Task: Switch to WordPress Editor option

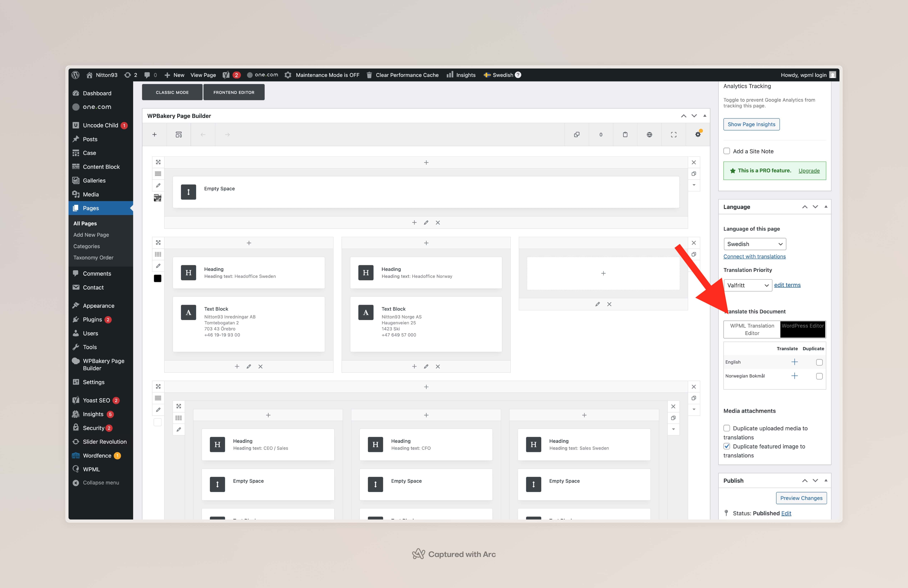Action: (803, 330)
